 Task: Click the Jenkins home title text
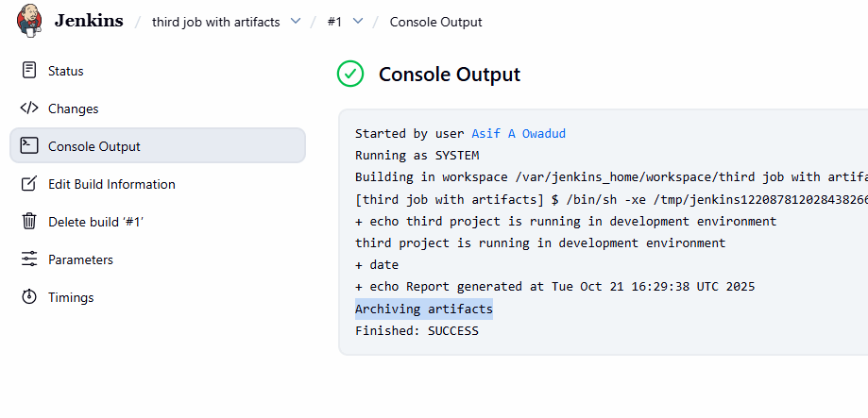pos(89,21)
